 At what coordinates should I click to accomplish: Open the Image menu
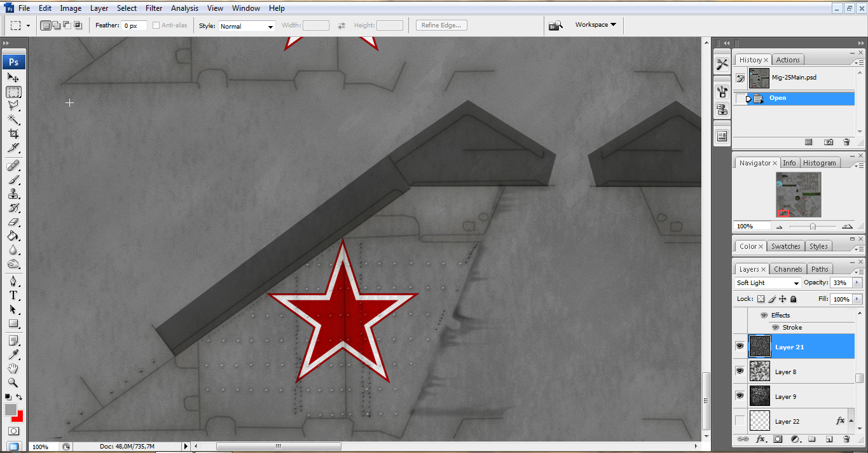71,8
